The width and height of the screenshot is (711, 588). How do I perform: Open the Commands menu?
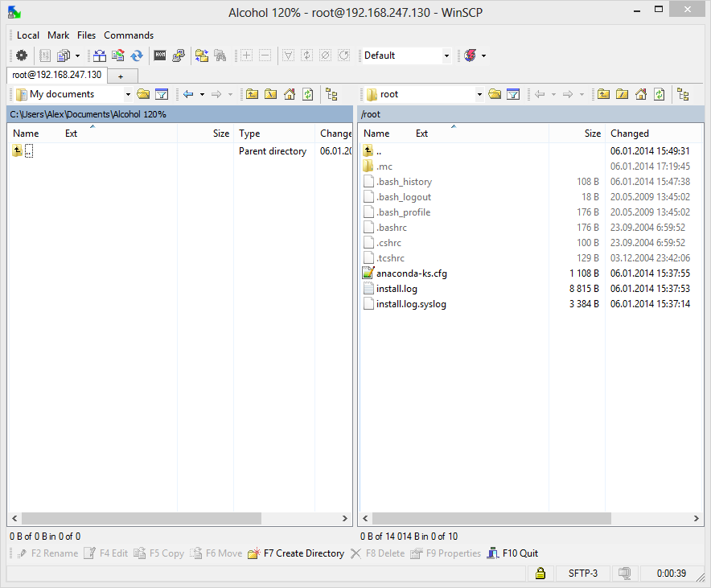point(129,35)
